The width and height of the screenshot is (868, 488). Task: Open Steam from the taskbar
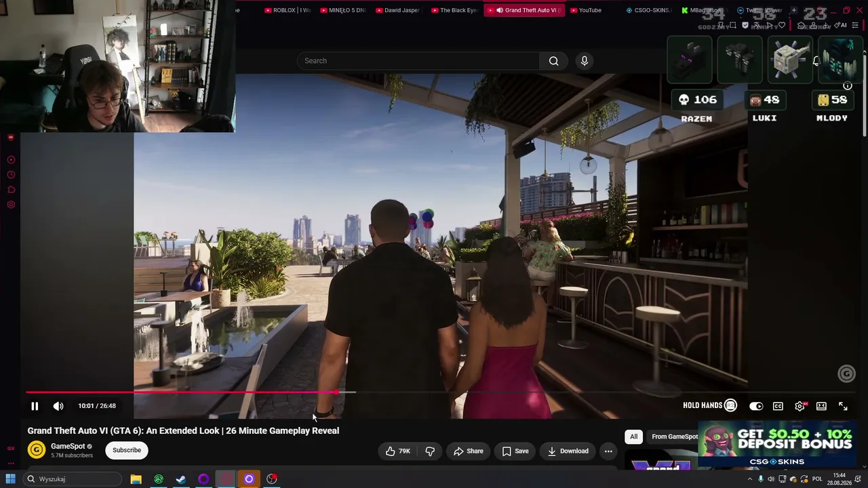pos(181,479)
